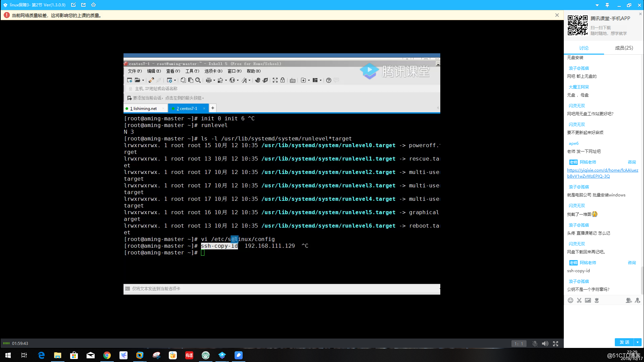
Task: Toggle the muted microphone in player bar
Action: [x=535, y=344]
